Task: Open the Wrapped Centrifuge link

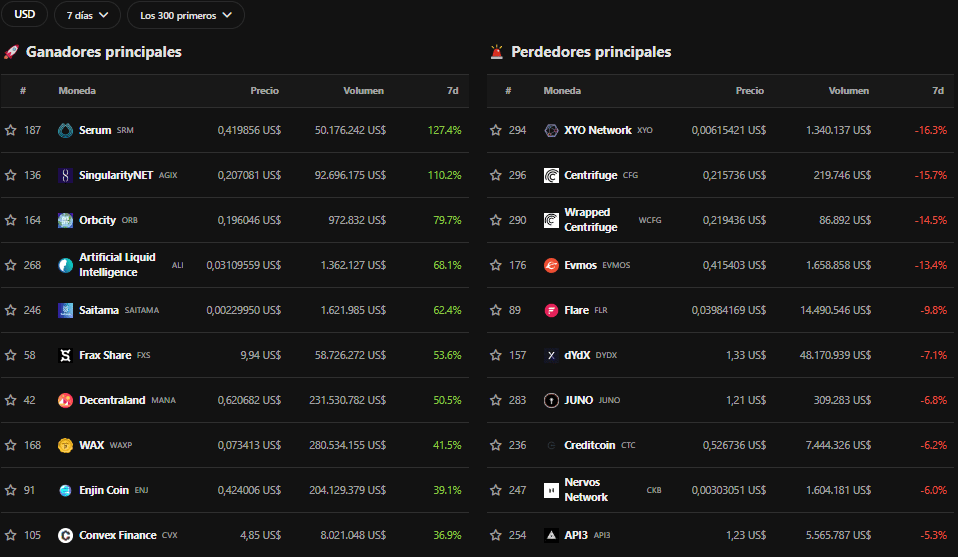Action: (x=590, y=220)
